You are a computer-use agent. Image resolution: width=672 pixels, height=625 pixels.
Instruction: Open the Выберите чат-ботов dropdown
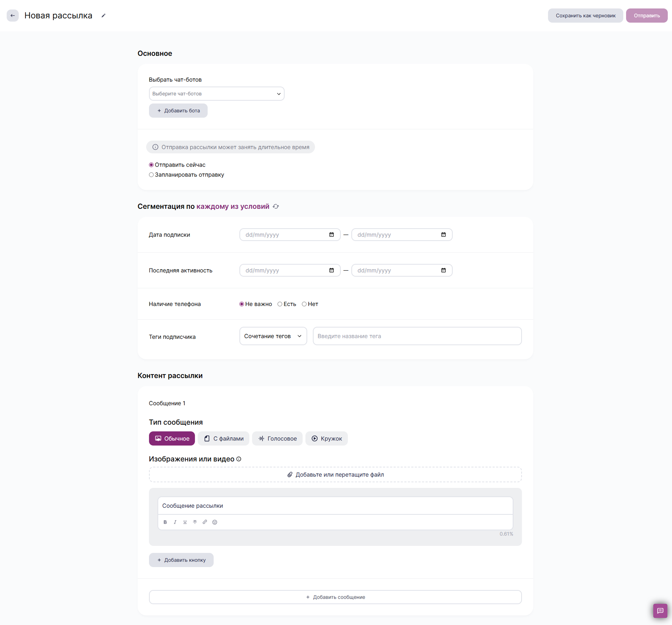pos(216,94)
